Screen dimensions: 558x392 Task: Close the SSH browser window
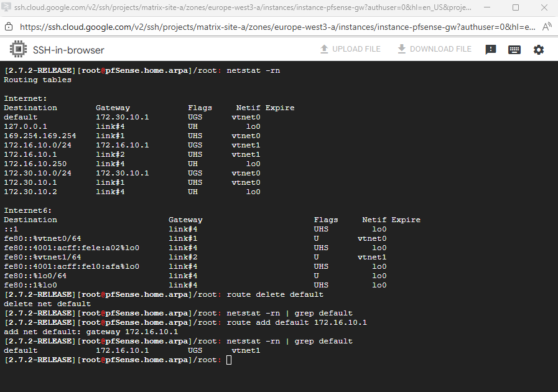pyautogui.click(x=544, y=7)
